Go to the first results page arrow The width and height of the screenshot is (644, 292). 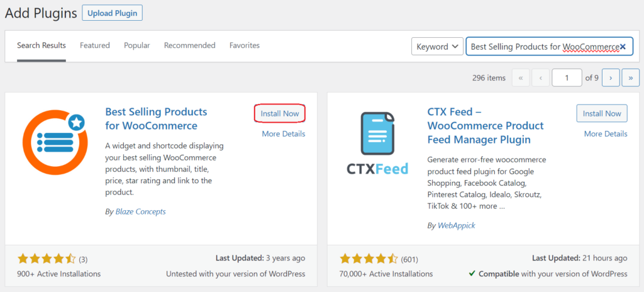(x=521, y=78)
